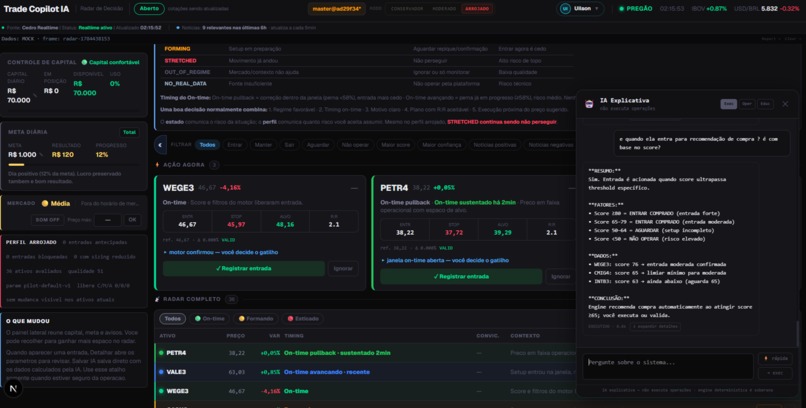This screenshot has height=408, width=806.
Task: Click the green Pregão status dot
Action: click(x=621, y=9)
